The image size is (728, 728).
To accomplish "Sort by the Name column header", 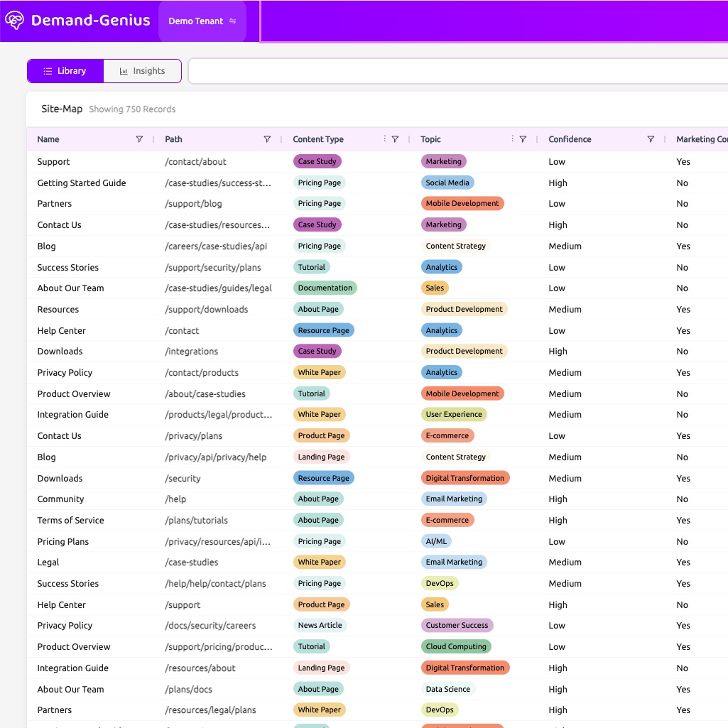I will pyautogui.click(x=48, y=139).
